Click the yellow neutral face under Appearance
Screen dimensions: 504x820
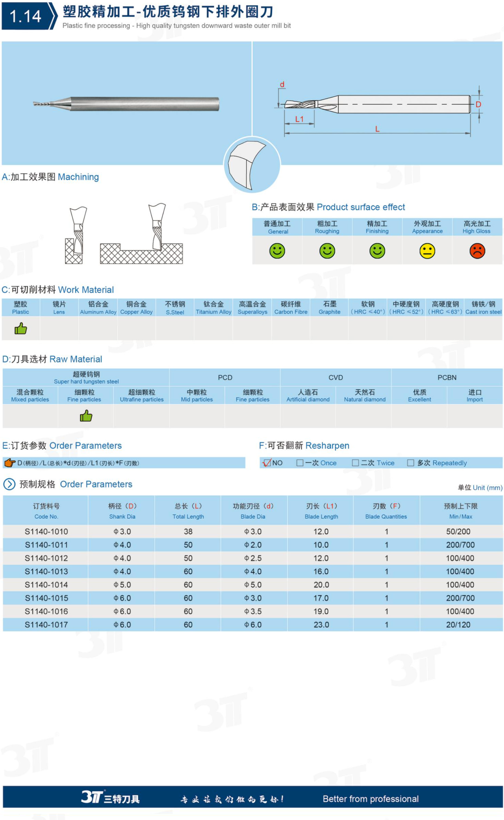427,251
